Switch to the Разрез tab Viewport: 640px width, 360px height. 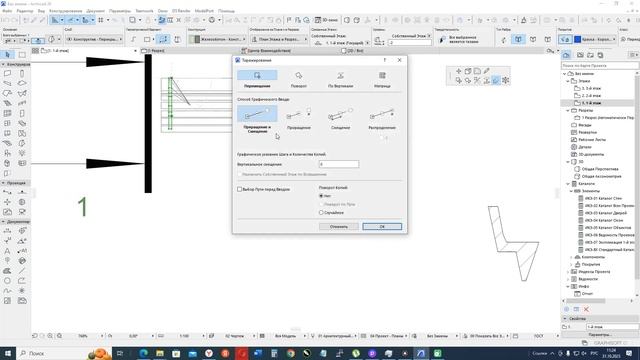tap(156, 51)
